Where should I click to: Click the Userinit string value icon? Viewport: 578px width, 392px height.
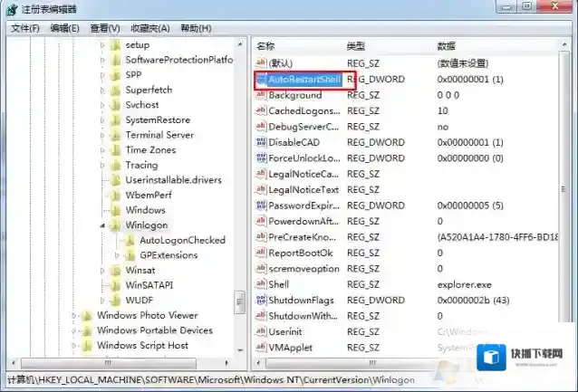[261, 331]
